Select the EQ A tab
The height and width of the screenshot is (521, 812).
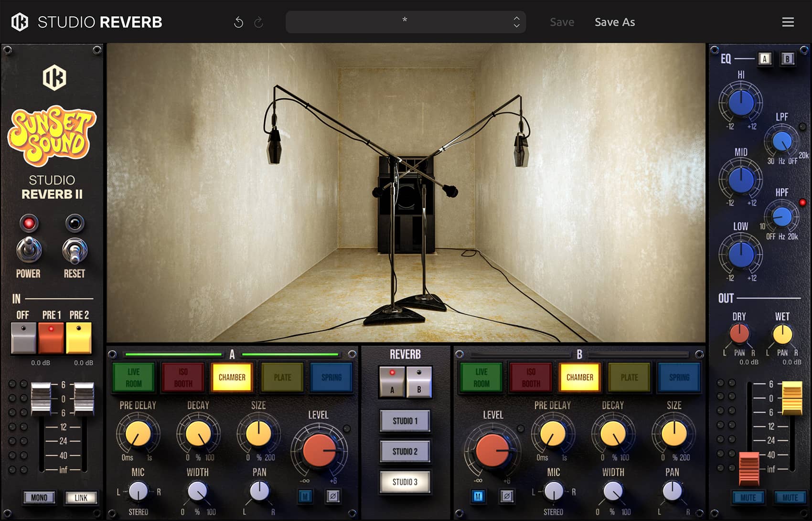(x=764, y=59)
